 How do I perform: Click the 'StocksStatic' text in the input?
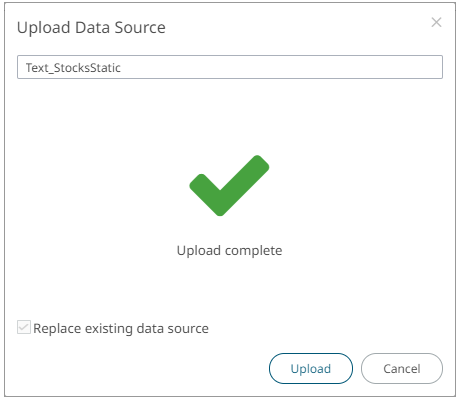pyautogui.click(x=87, y=68)
